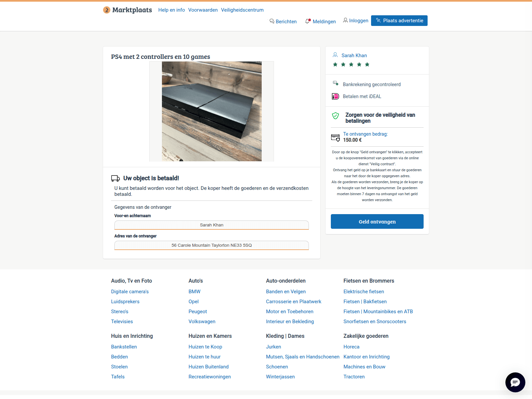The image size is (532, 399).
Task: Open the Opel category link
Action: click(x=194, y=302)
